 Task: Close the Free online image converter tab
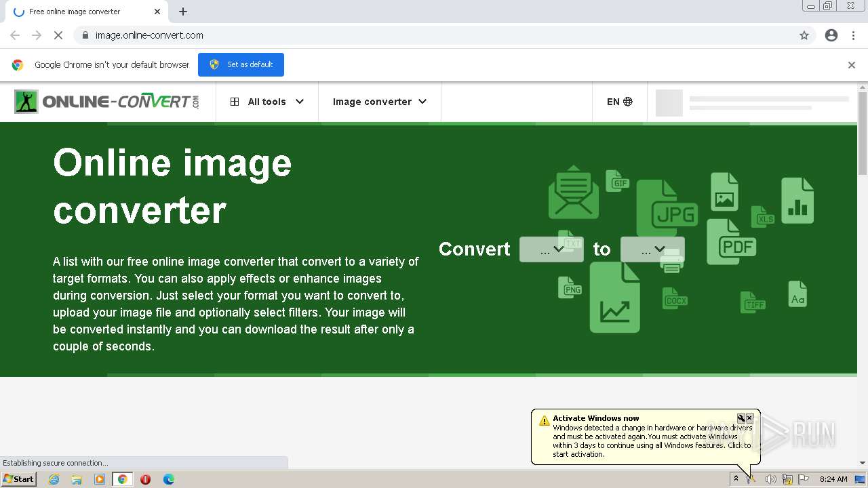pos(157,12)
